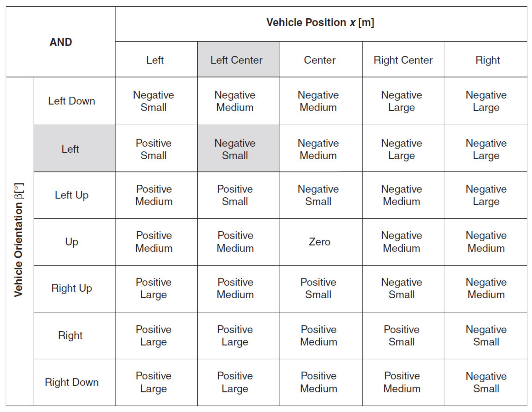Click "Positive Small" in the Right Up row
The image size is (532, 412).
pyautogui.click(x=318, y=288)
